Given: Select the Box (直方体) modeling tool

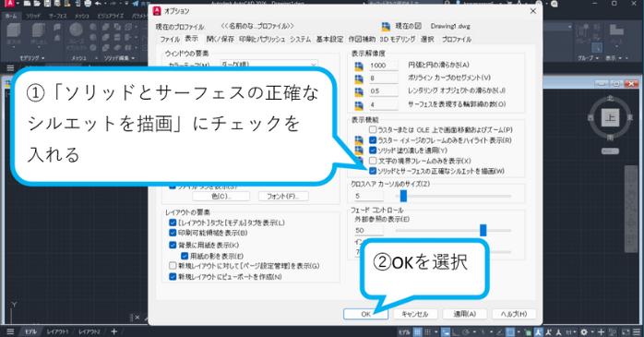Looking at the screenshot, I should click(14, 33).
